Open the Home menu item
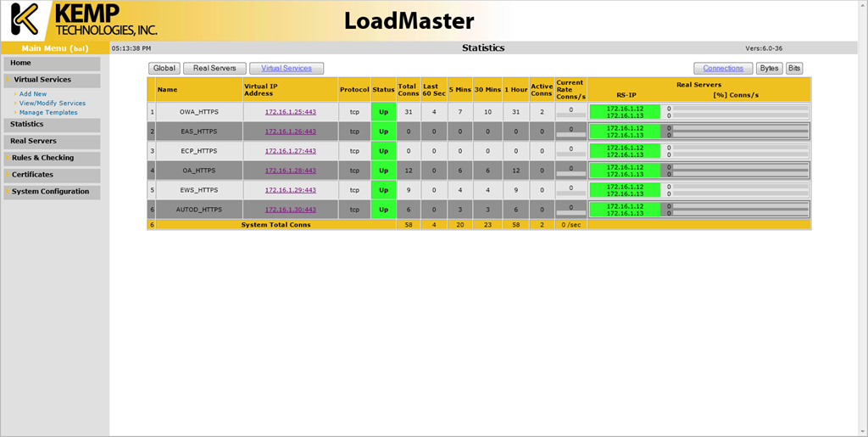The width and height of the screenshot is (868, 437). tap(52, 63)
